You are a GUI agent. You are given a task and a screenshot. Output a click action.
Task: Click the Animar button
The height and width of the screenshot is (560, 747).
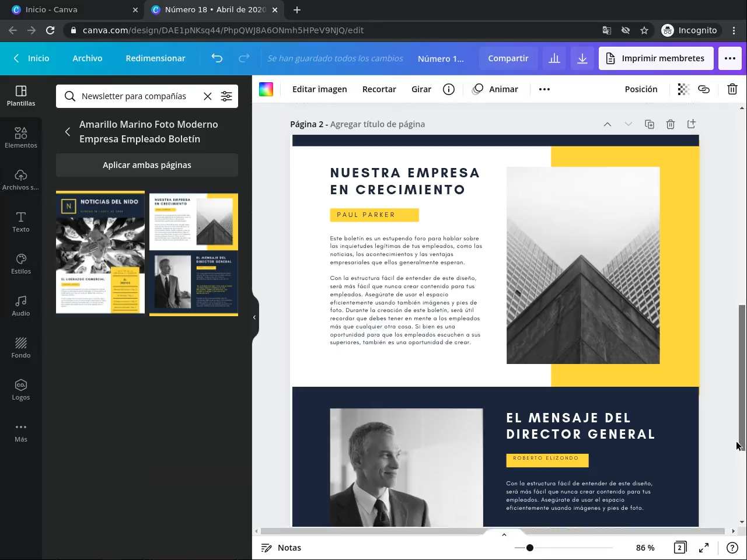click(495, 89)
